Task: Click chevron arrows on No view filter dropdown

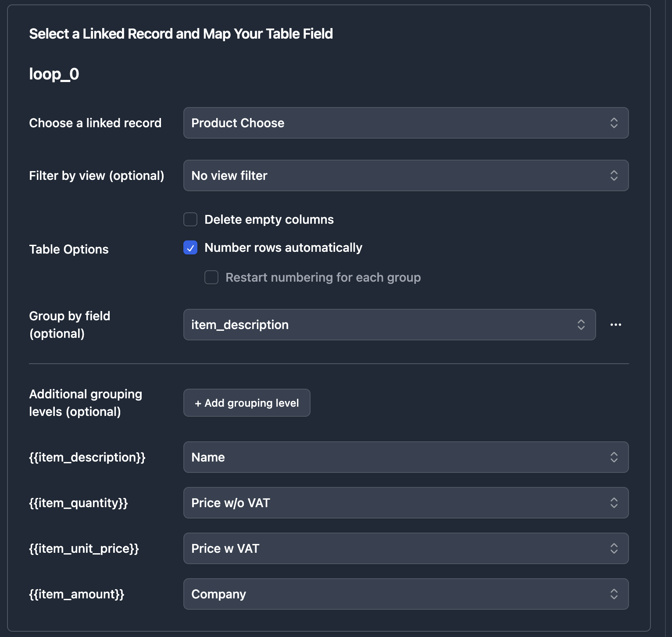Action: [614, 175]
